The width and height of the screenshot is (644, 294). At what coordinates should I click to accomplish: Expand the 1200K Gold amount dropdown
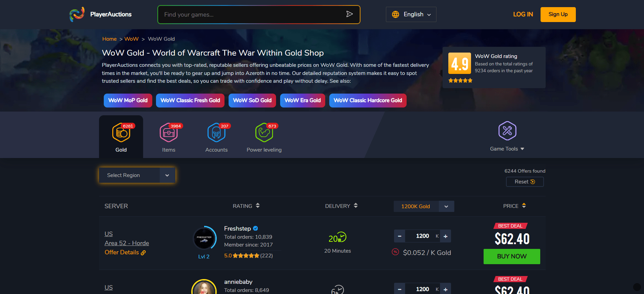(424, 206)
